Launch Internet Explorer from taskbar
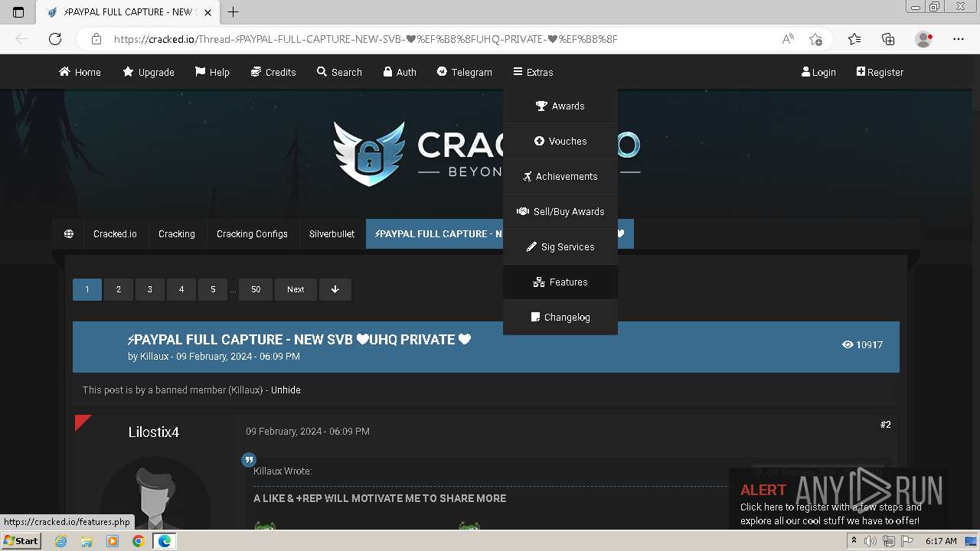The image size is (980, 551). [x=61, y=541]
